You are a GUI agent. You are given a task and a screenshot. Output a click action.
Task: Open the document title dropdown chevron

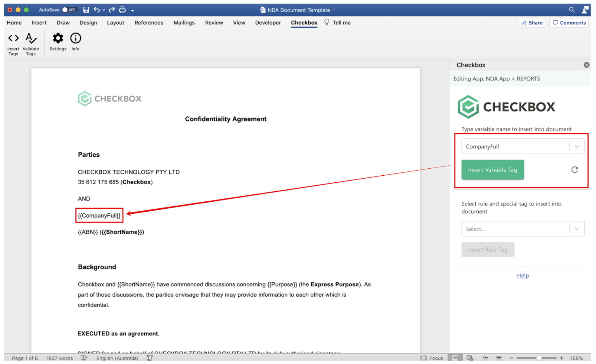pyautogui.click(x=333, y=10)
